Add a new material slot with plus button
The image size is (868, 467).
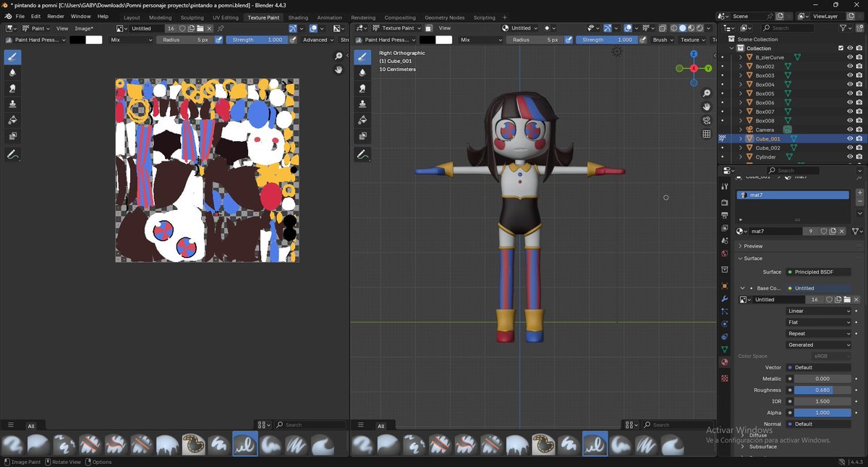[x=859, y=193]
